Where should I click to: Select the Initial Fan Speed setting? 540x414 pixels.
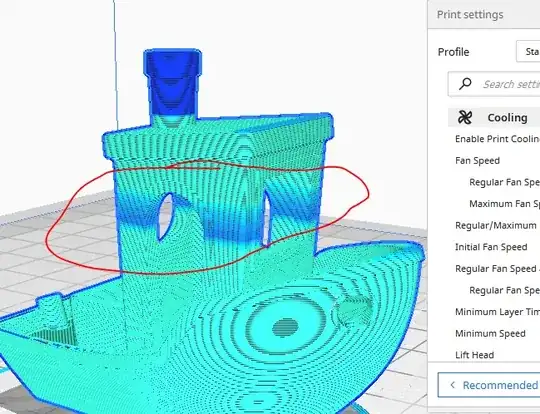(491, 247)
